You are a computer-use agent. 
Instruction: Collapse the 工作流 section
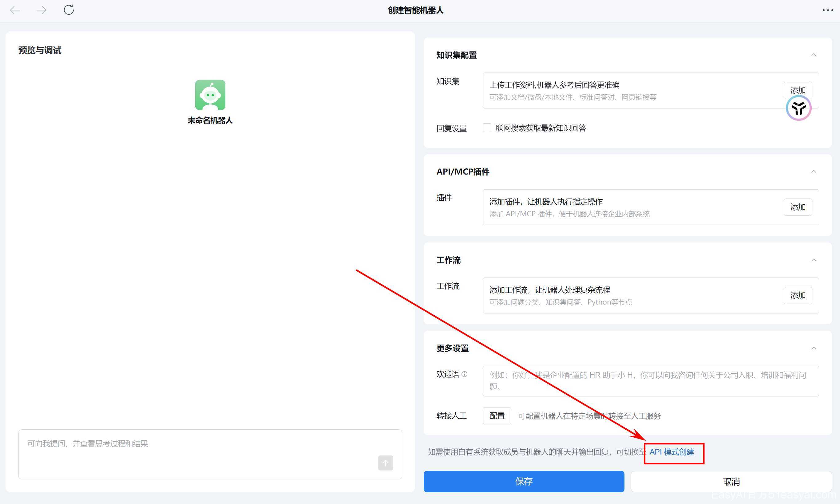tap(814, 260)
